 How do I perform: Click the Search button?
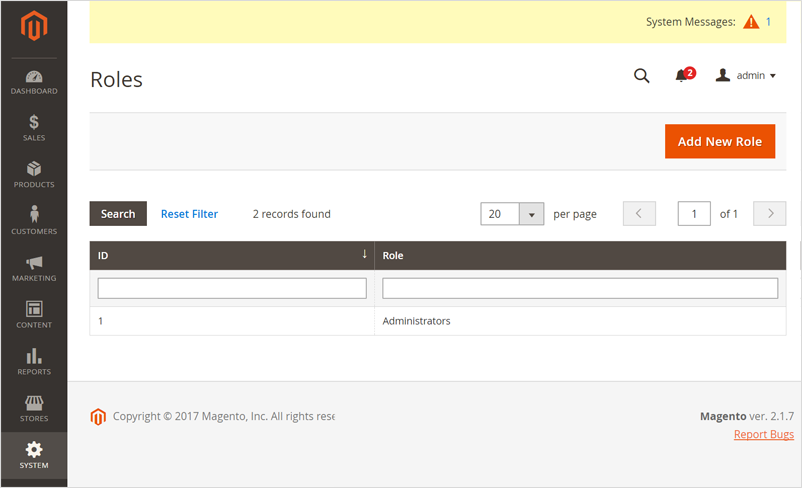118,214
